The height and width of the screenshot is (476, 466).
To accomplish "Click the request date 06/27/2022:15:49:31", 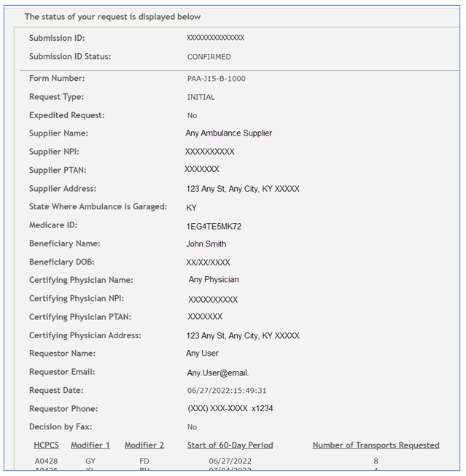I will [227, 391].
